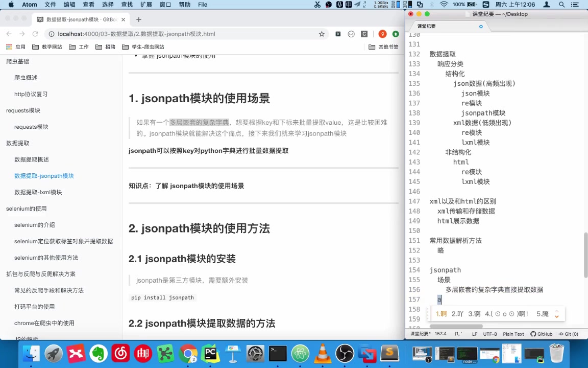Toggle the bookmark star for this page
The height and width of the screenshot is (368, 588).
tap(322, 34)
